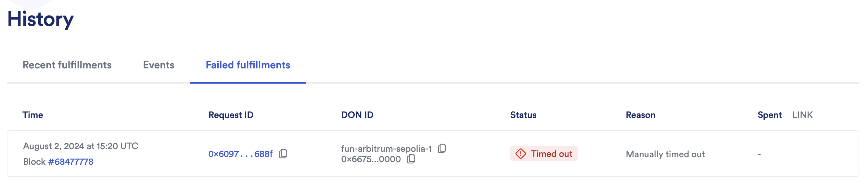Click the Reason column header
The height and width of the screenshot is (188, 868).
click(641, 115)
